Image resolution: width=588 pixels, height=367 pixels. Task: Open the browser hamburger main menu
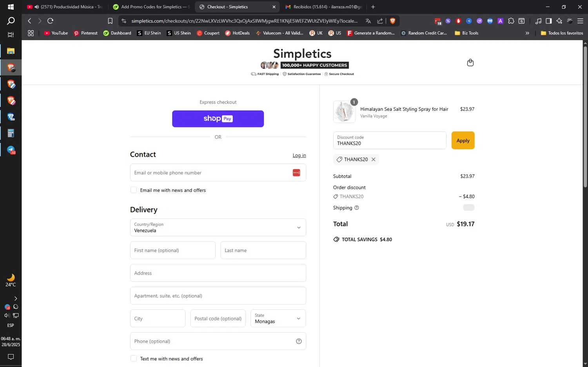[580, 21]
